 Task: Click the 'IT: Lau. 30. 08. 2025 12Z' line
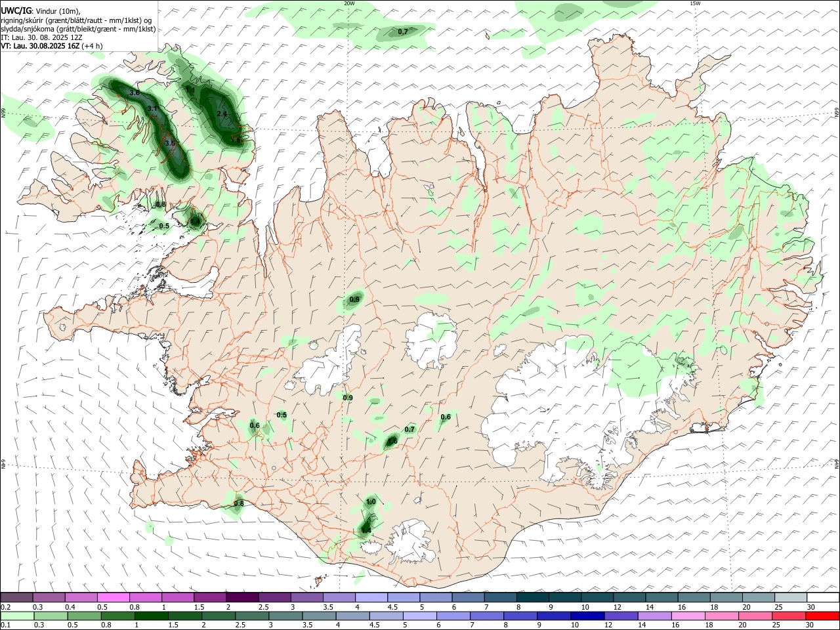pos(41,37)
